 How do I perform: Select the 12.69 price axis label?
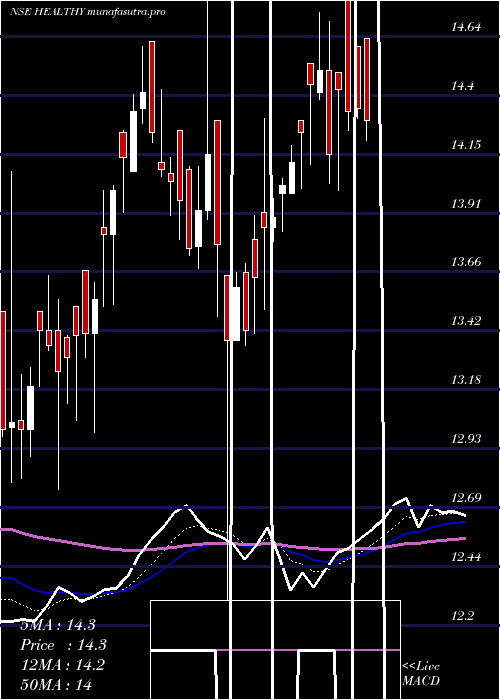pos(466,497)
